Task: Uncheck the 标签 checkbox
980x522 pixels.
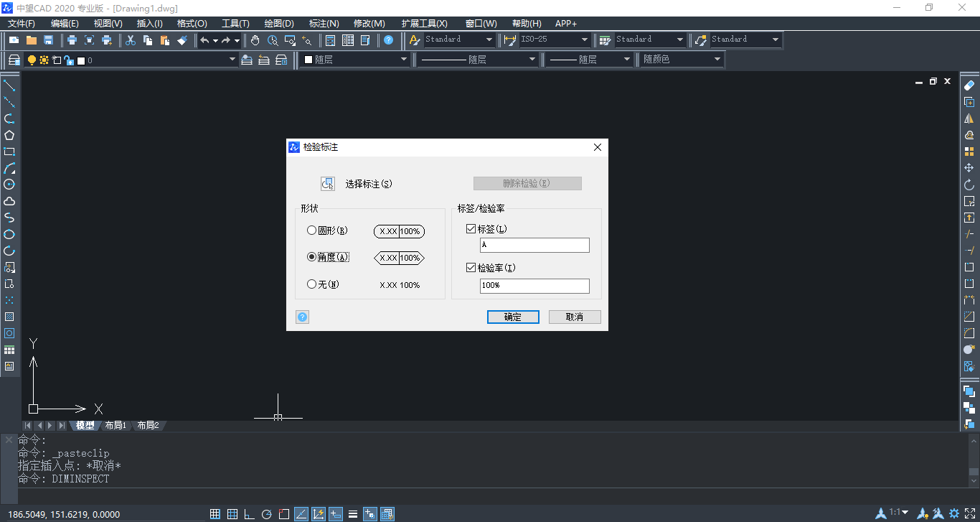Action: pos(471,228)
